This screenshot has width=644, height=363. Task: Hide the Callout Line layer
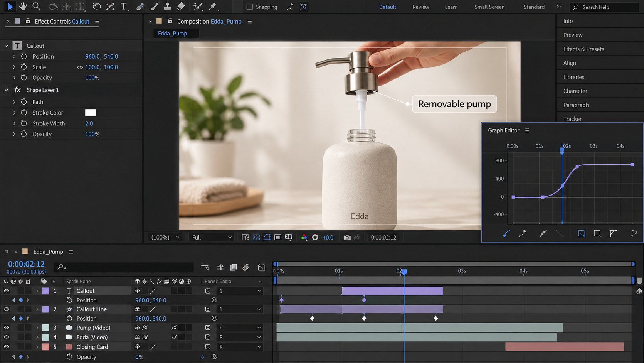point(7,309)
